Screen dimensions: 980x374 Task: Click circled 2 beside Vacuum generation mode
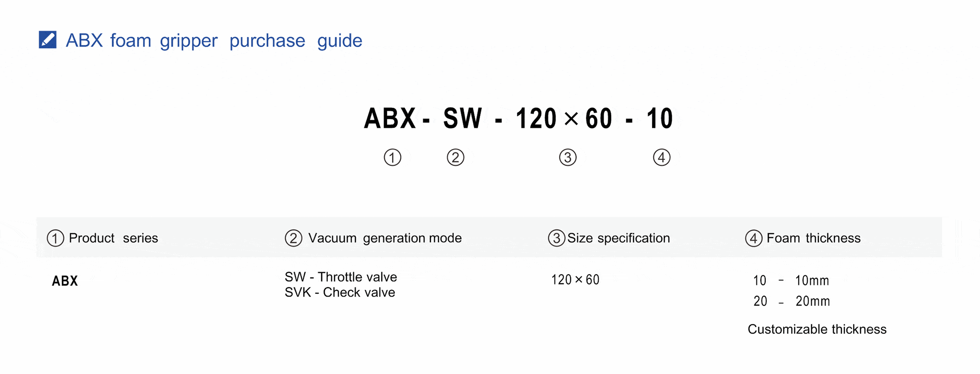(x=293, y=238)
